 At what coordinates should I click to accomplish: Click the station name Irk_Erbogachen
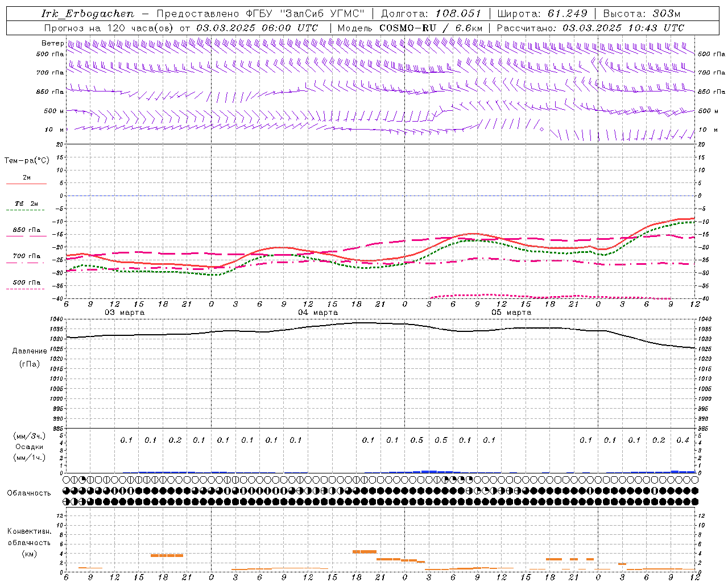point(88,14)
